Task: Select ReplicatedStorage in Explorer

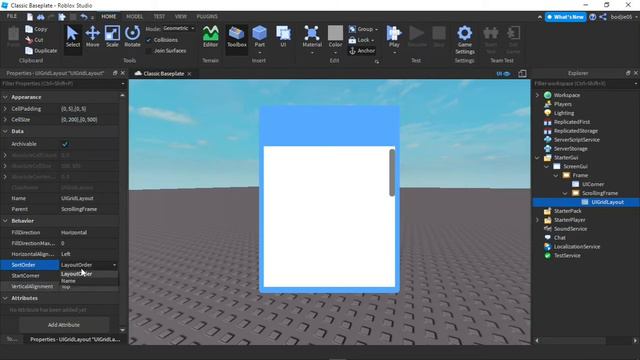Action: click(x=576, y=131)
